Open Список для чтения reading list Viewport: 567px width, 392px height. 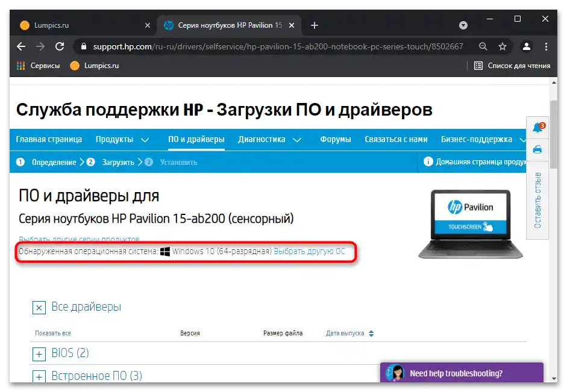click(x=512, y=66)
